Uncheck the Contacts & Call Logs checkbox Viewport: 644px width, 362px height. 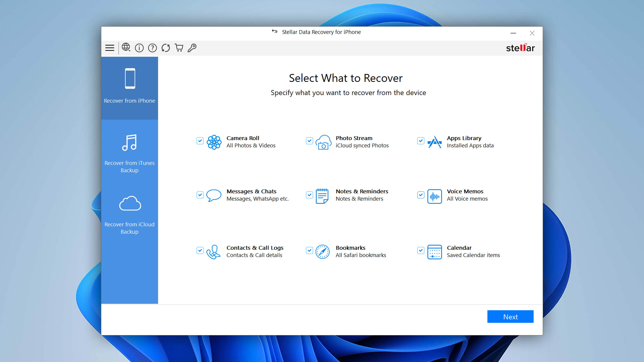tap(200, 250)
